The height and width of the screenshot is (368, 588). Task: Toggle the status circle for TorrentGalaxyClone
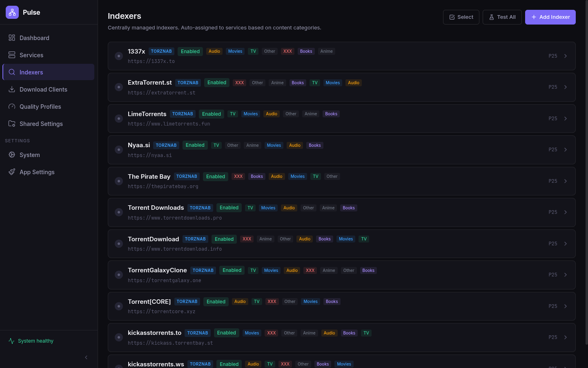(x=119, y=275)
